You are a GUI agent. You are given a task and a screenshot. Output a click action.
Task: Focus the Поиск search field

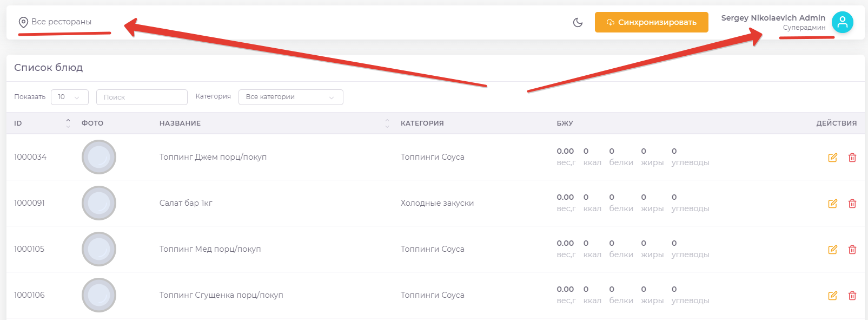(142, 97)
